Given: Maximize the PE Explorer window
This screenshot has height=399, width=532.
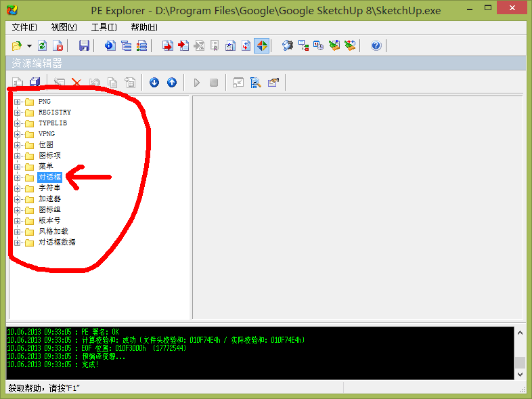Looking at the screenshot, I should (x=488, y=8).
